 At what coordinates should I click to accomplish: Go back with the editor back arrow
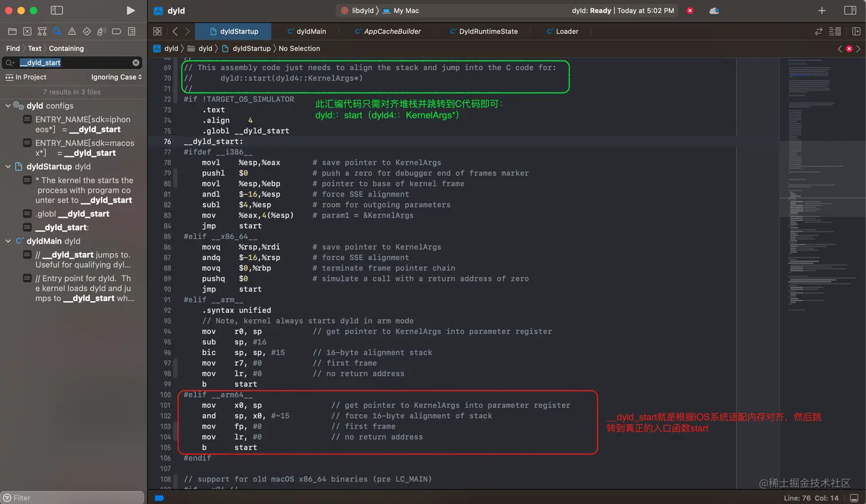click(x=175, y=31)
